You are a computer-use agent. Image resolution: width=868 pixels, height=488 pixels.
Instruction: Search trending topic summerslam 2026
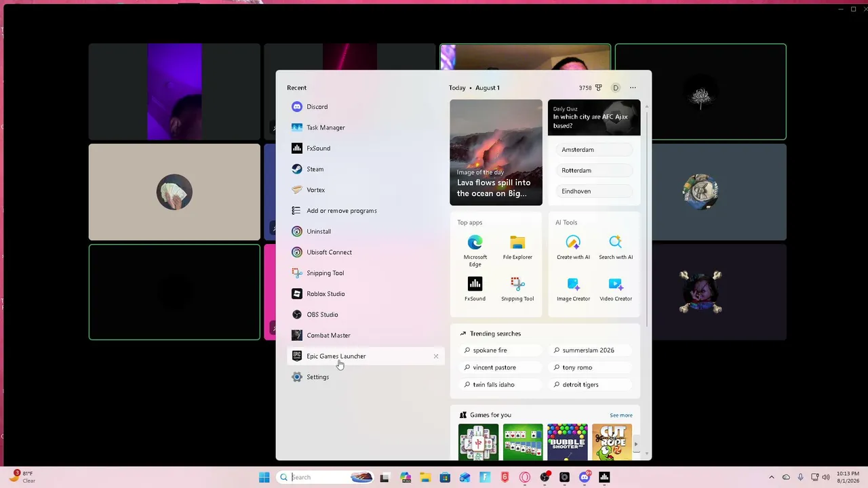(591, 350)
